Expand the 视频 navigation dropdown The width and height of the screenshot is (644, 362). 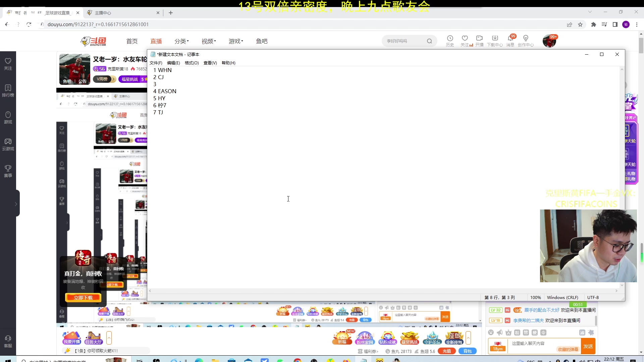click(x=209, y=41)
